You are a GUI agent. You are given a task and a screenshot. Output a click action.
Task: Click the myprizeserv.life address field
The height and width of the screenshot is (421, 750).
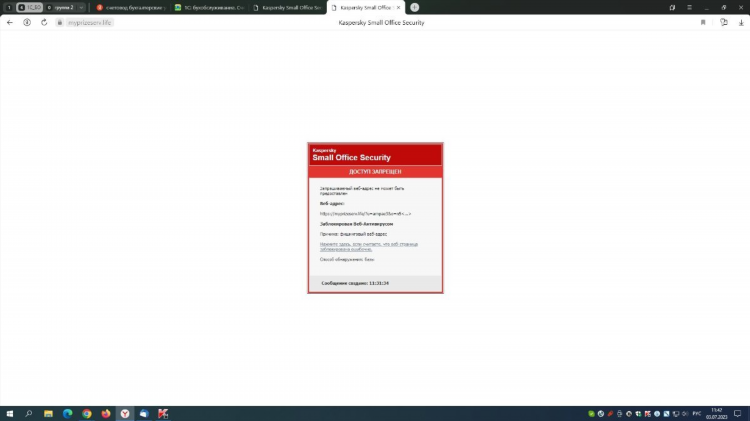pos(89,22)
